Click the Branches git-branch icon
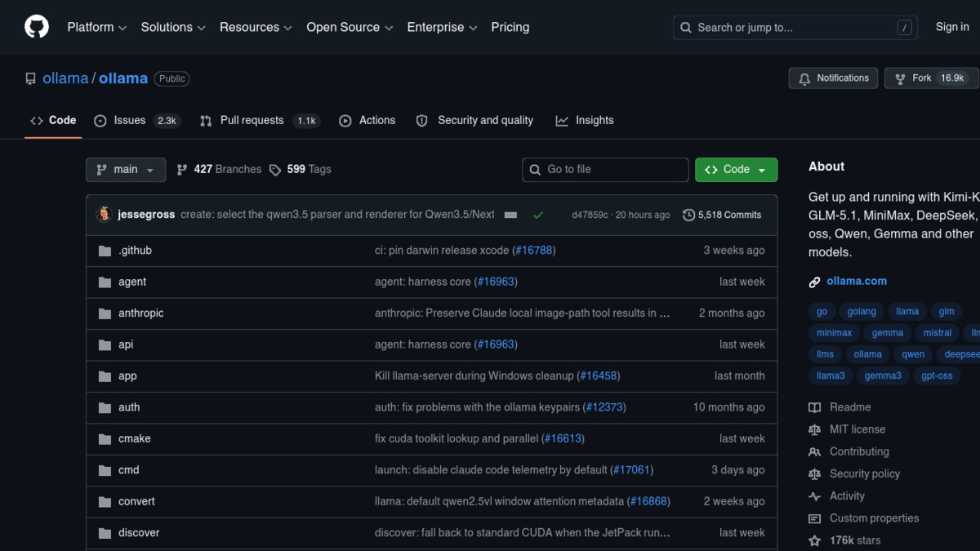This screenshot has width=980, height=551. coord(182,170)
